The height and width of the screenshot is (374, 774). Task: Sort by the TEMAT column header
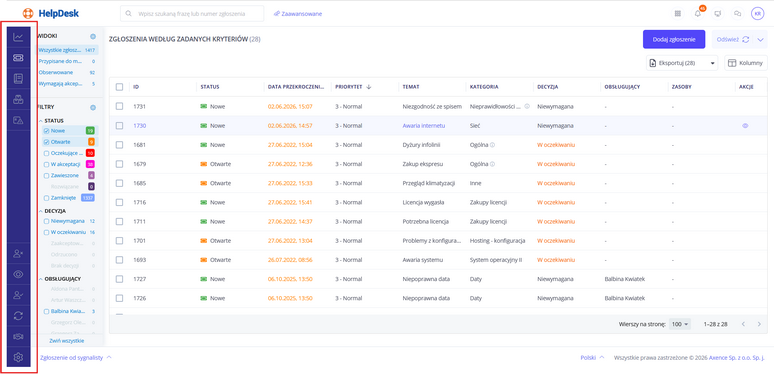[411, 87]
